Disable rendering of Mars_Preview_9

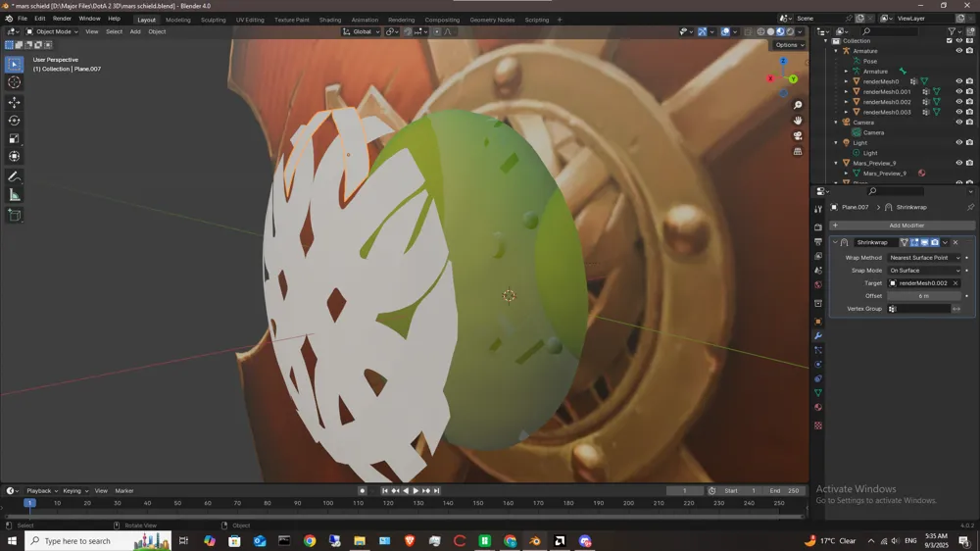pos(969,163)
